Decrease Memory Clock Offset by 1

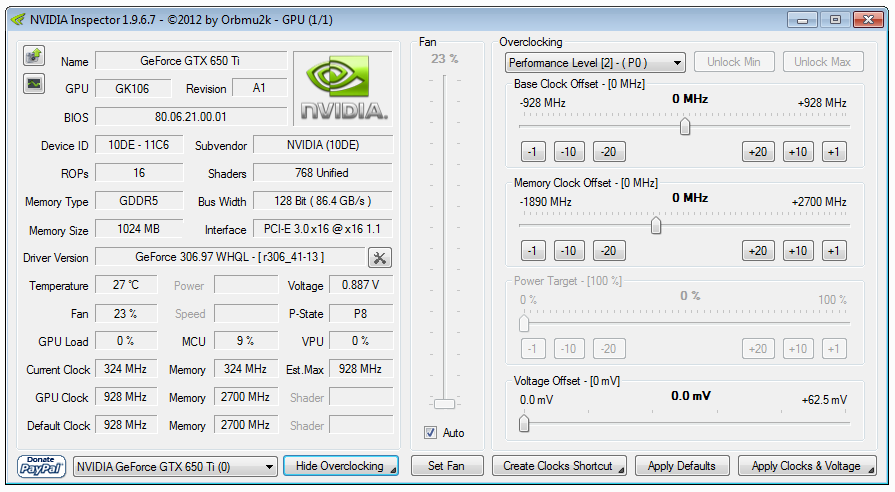pyautogui.click(x=533, y=251)
